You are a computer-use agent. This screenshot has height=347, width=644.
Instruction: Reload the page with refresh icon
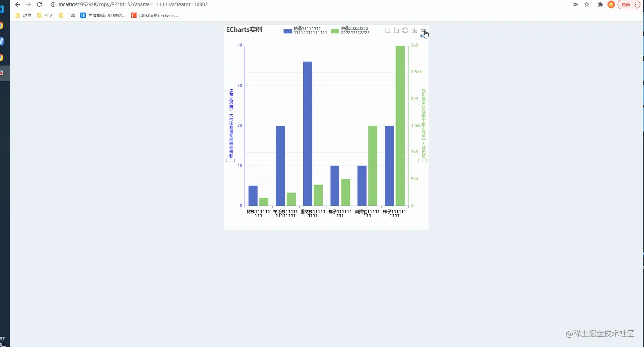pos(40,4)
